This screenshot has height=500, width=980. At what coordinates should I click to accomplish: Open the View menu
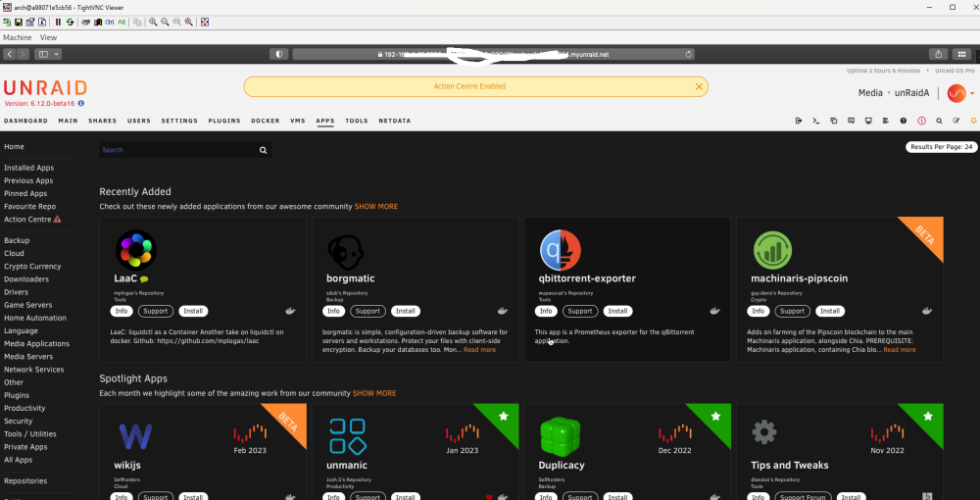point(48,37)
